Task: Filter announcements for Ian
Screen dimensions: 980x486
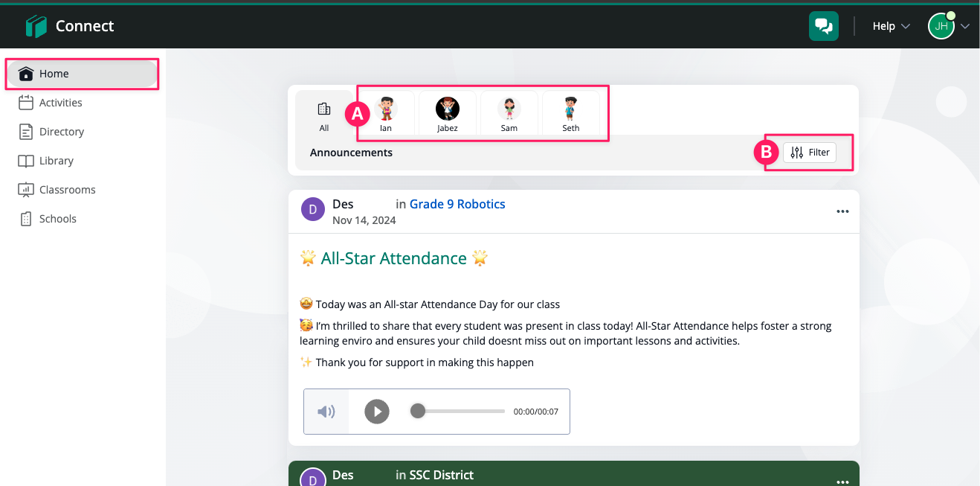Action: [x=386, y=115]
